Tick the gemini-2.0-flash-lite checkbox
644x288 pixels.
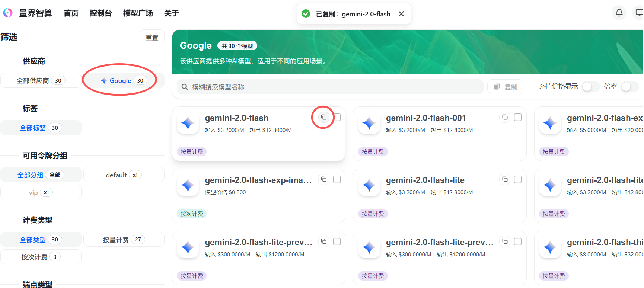(518, 179)
